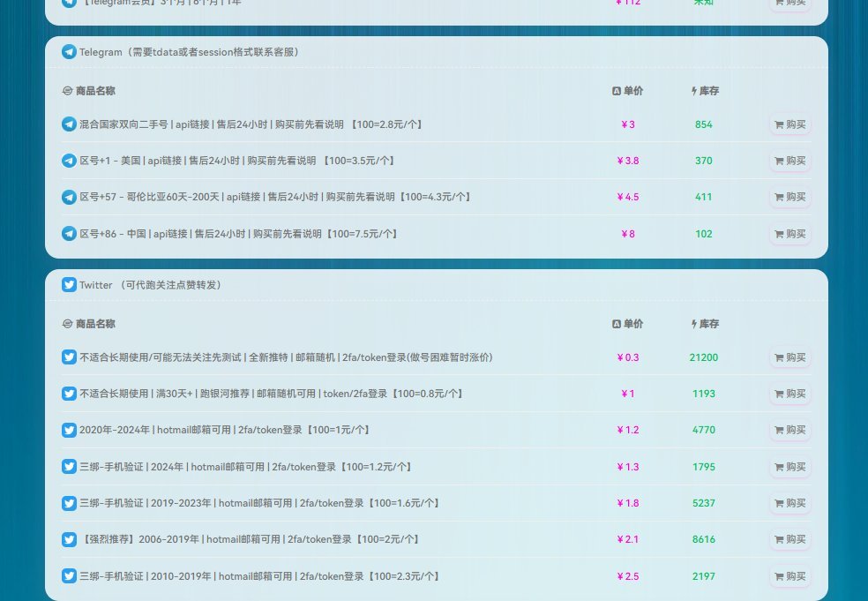Open product 不适合长期使用/可能无法关注先测试
The height and width of the screenshot is (601, 868).
(286, 357)
